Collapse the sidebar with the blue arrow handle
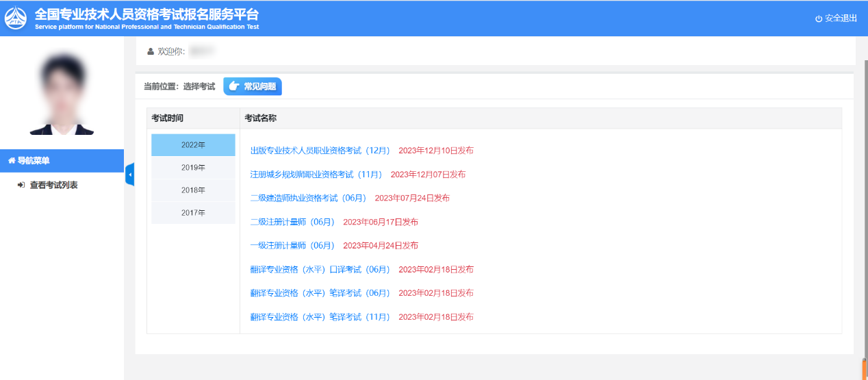The height and width of the screenshot is (380, 868). [x=129, y=175]
